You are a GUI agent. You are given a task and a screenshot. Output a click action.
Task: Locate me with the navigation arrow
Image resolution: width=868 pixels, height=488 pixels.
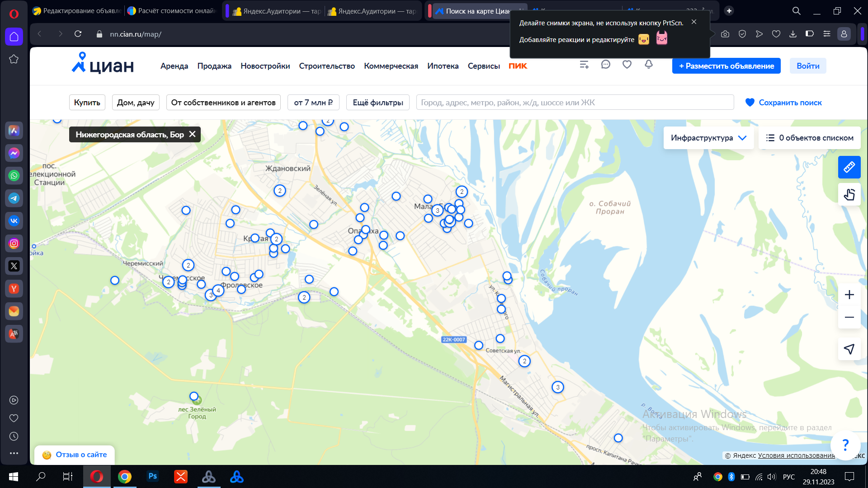[x=849, y=349]
